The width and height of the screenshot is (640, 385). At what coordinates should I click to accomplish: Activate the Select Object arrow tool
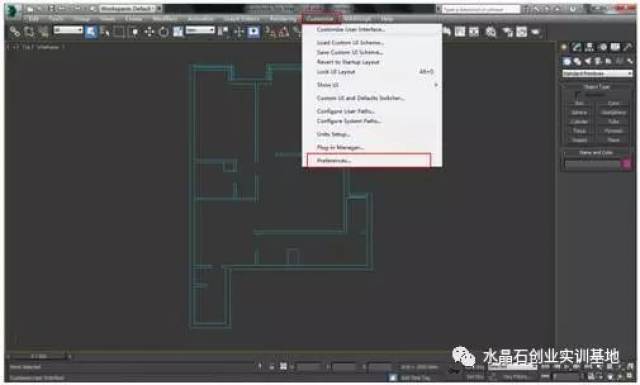pyautogui.click(x=91, y=31)
